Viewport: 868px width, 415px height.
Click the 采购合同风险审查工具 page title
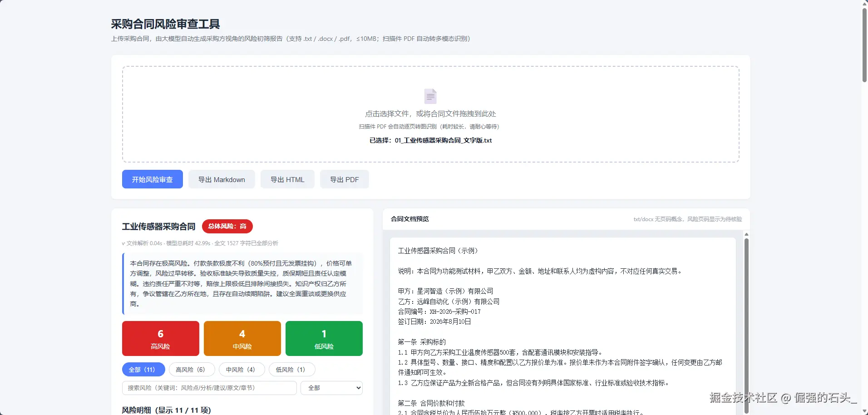[166, 24]
